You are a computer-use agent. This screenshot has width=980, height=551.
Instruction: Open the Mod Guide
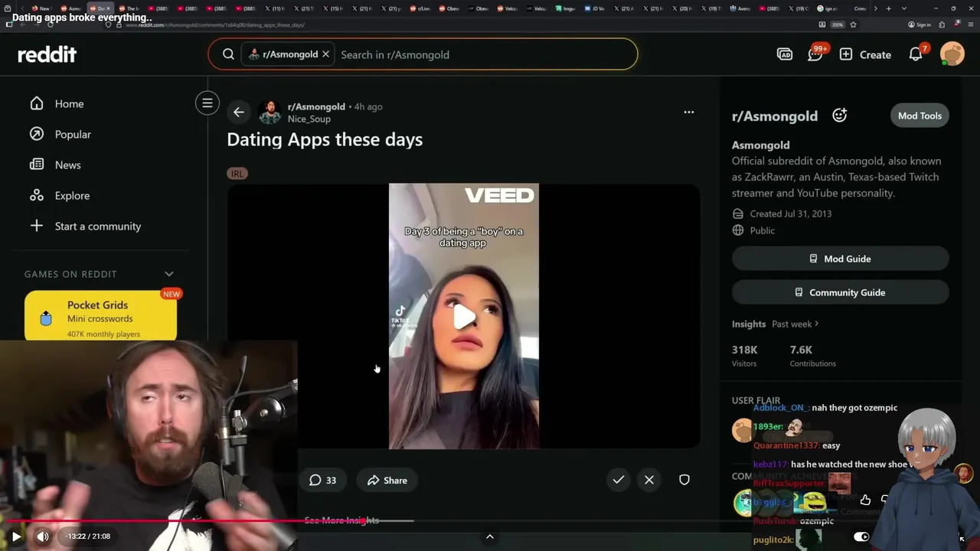click(x=840, y=259)
